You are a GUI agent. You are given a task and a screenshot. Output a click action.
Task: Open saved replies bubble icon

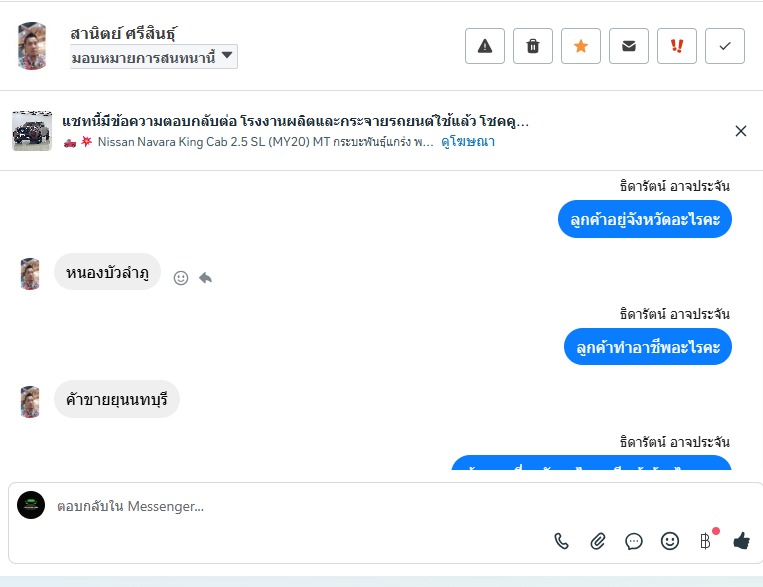tap(633, 541)
